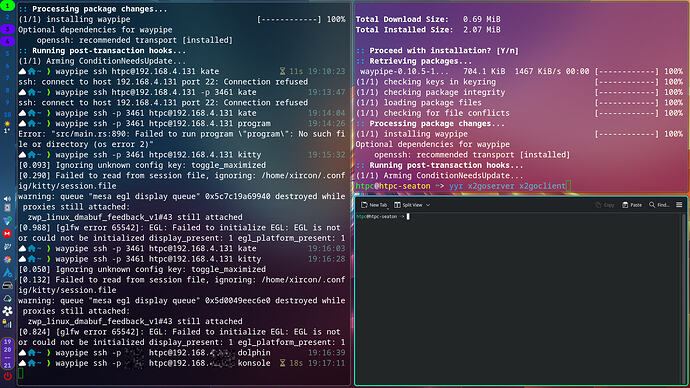
Task: Click the Split View button in Konsole
Action: coord(408,205)
